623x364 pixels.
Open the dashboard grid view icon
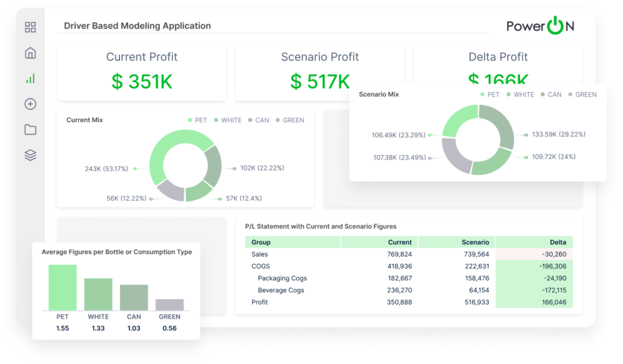30,27
